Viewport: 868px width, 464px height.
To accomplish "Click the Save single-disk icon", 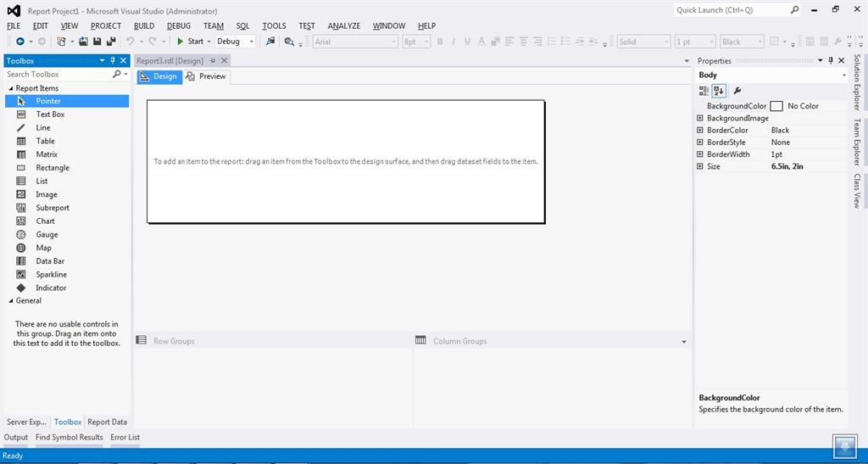I will pyautogui.click(x=97, y=42).
